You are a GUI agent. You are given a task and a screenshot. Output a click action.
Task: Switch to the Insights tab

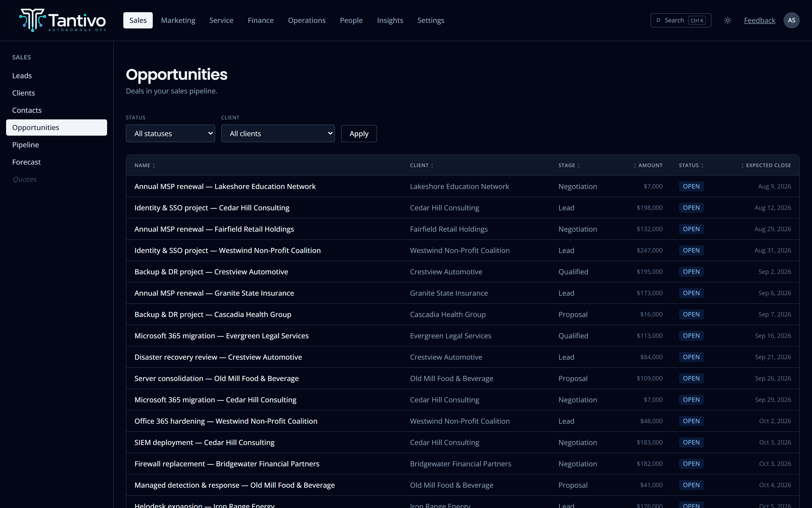click(390, 21)
